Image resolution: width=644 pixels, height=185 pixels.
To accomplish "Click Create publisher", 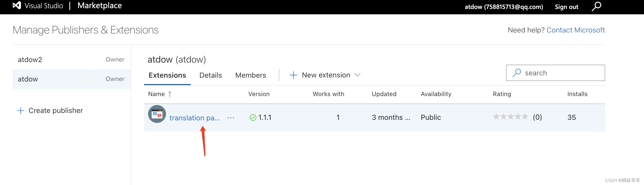I will [50, 111].
